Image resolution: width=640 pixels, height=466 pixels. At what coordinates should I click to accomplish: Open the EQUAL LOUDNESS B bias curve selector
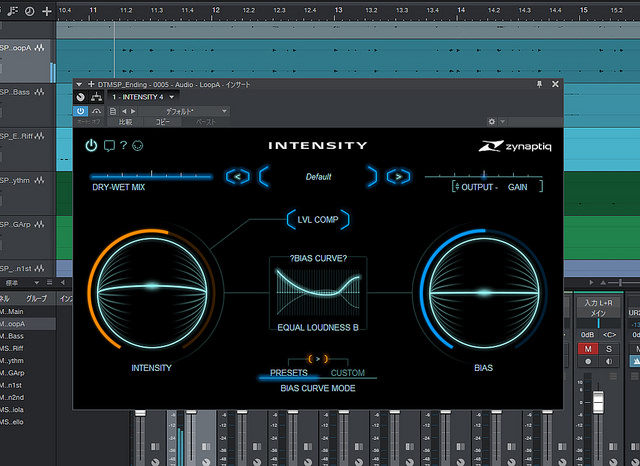tap(318, 327)
